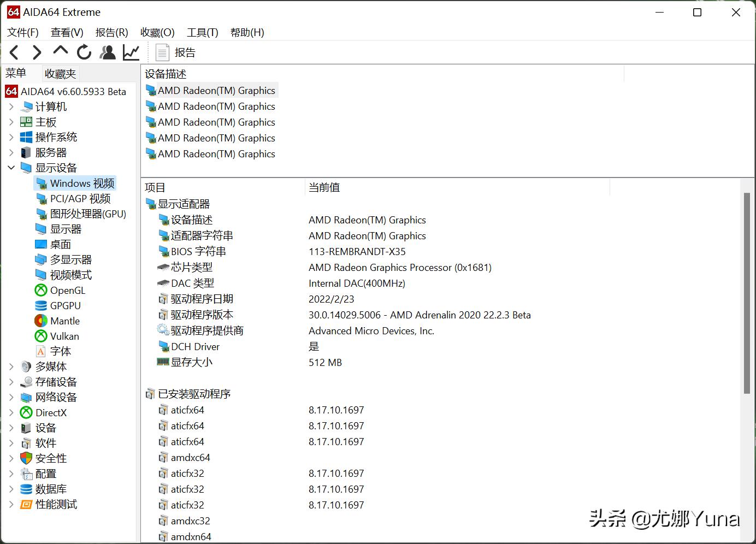Open the 工具(T) menu
Image resolution: width=756 pixels, height=544 pixels.
point(202,32)
